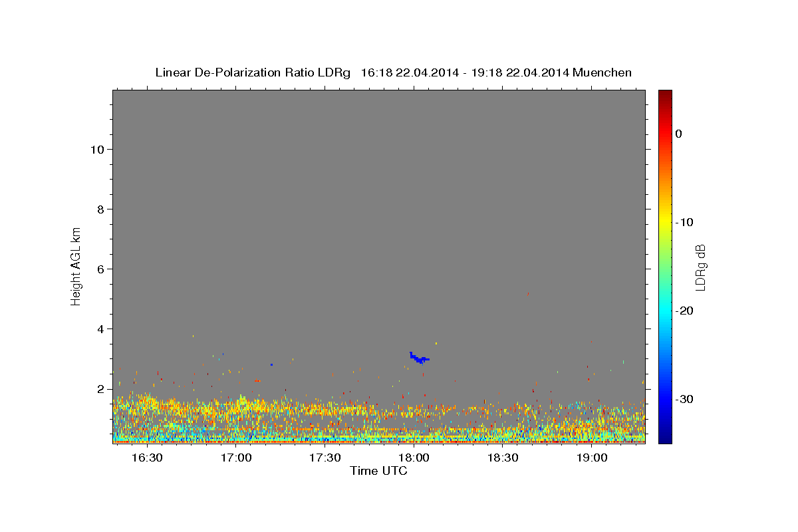Select the 16:30 time tick label
The width and height of the screenshot is (798, 532).
(147, 458)
